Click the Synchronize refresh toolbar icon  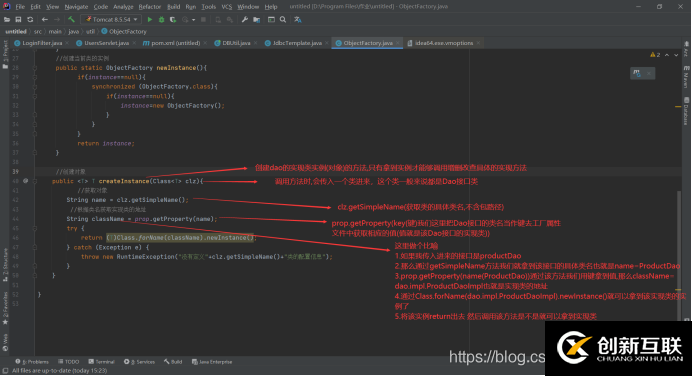[30, 19]
